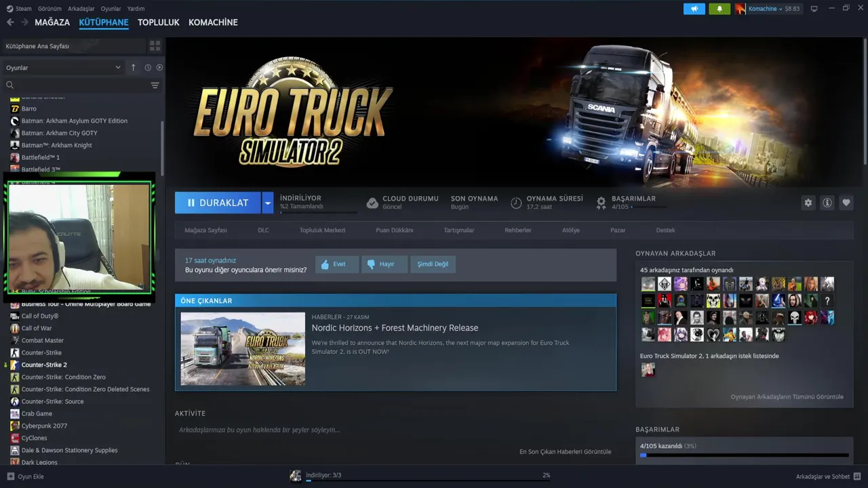
Task: Switch library to grid view icon
Action: [155, 46]
